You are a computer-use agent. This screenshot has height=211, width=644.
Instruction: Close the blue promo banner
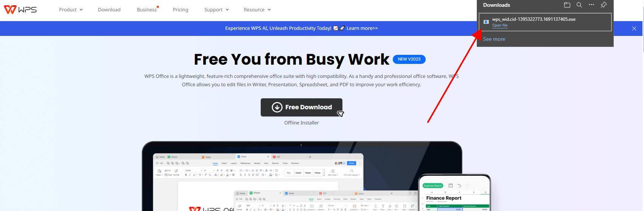point(634,28)
